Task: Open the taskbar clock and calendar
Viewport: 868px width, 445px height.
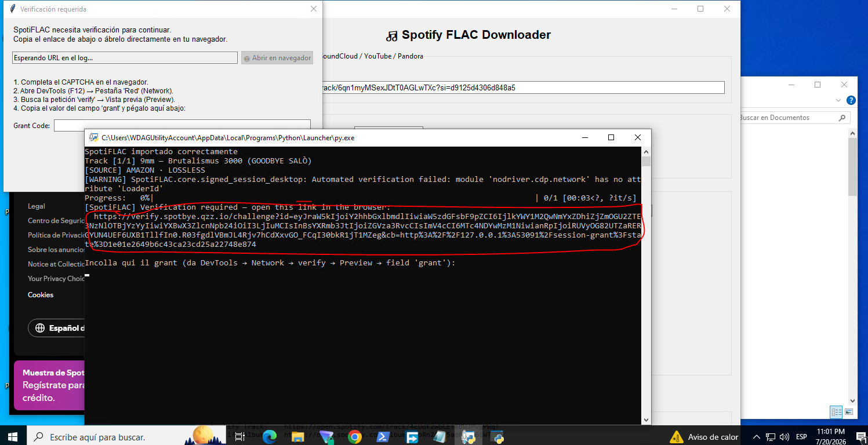Action: [831, 437]
